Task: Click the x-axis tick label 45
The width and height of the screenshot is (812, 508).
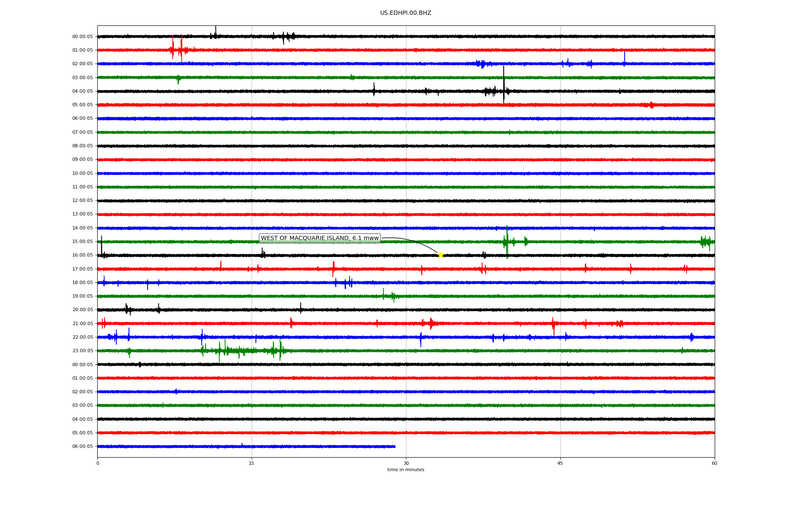Action: [560, 463]
